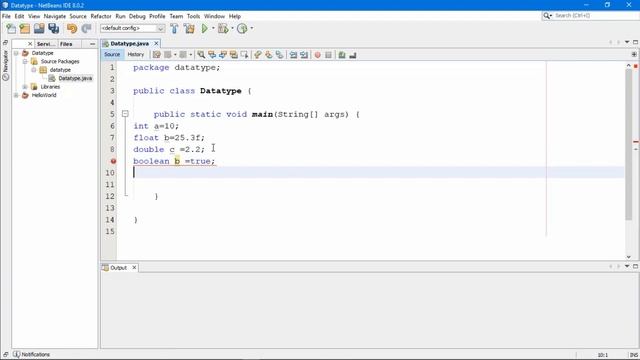Collapse the main method code fold

coord(125,114)
